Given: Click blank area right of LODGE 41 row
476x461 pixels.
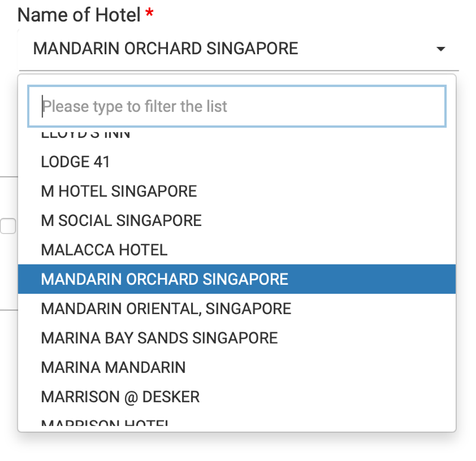Looking at the screenshot, I should point(282,162).
